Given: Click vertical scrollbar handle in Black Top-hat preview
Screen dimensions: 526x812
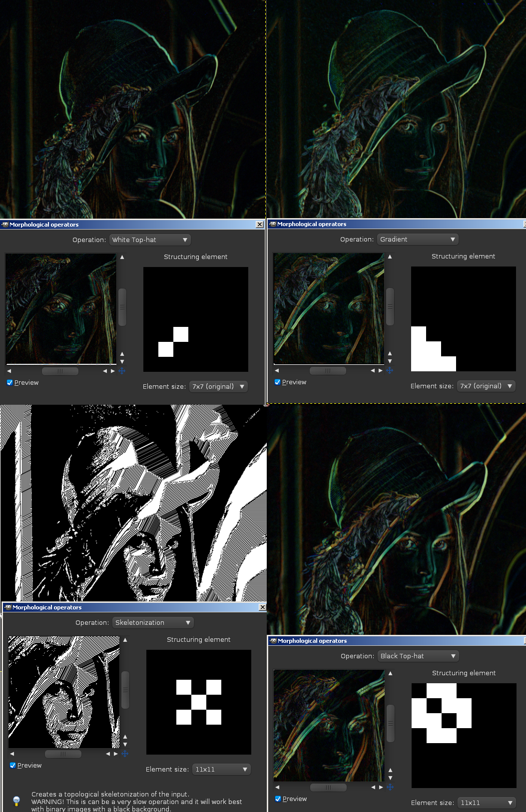Looking at the screenshot, I should click(x=391, y=723).
